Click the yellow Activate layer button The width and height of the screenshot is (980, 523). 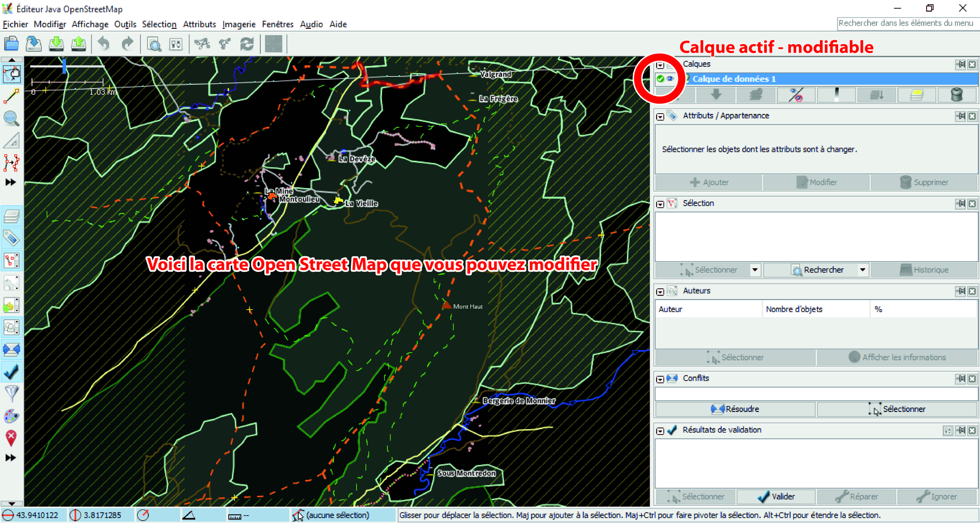point(917,95)
